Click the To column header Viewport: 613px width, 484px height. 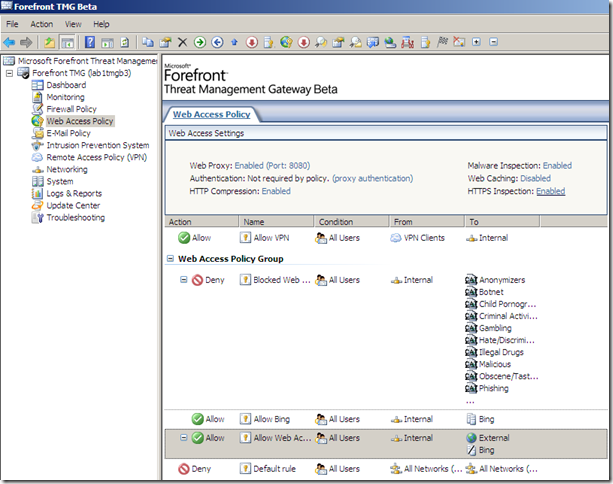pyautogui.click(x=502, y=222)
